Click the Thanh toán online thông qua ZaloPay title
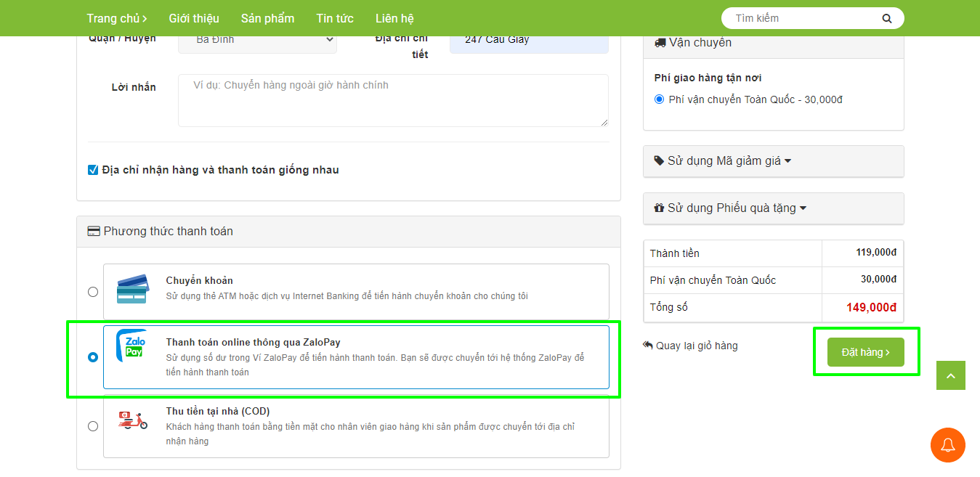This screenshot has height=477, width=980. 253,342
